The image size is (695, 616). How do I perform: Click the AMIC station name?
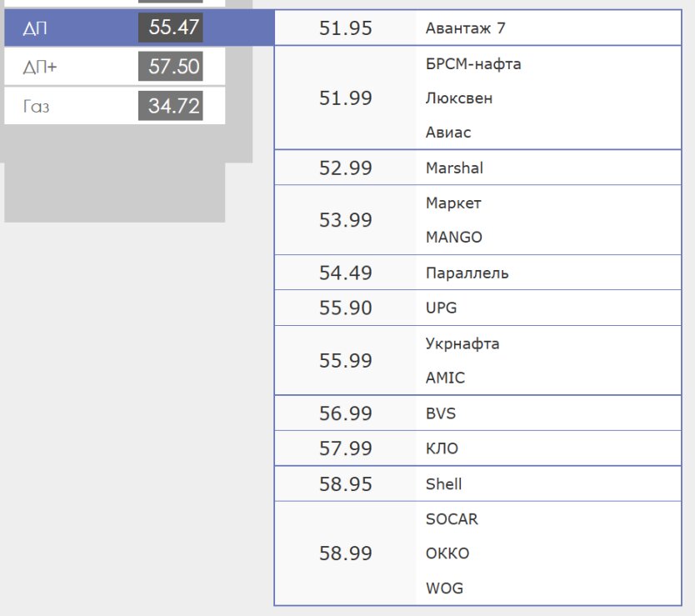coord(445,378)
